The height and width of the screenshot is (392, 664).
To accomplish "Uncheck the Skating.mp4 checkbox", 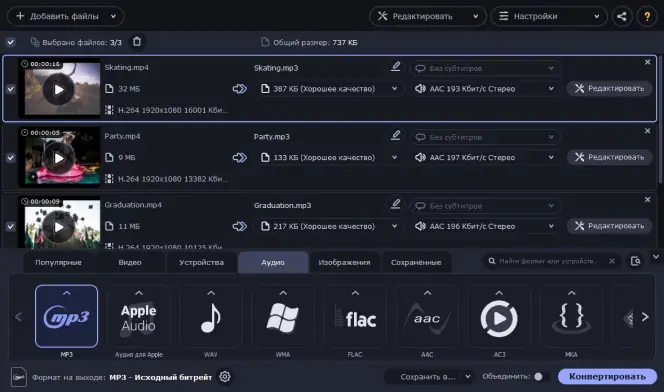I will click(x=11, y=89).
